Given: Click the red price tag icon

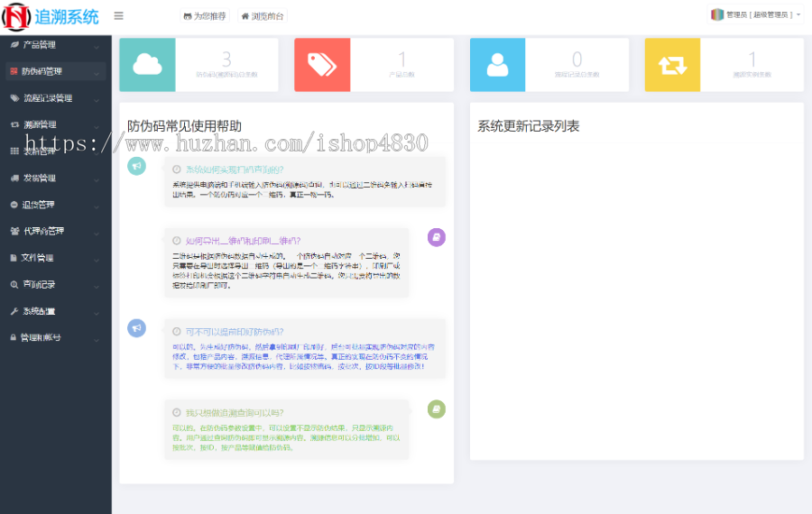Looking at the screenshot, I should (x=322, y=64).
